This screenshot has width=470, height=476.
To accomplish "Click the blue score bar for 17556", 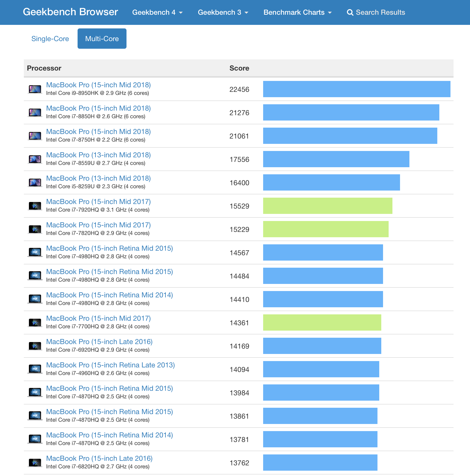I will coord(336,159).
